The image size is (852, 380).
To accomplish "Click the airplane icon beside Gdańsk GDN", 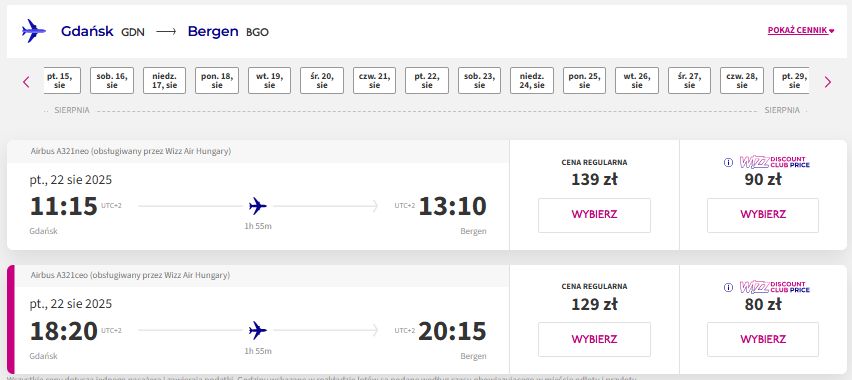I will pos(34,31).
